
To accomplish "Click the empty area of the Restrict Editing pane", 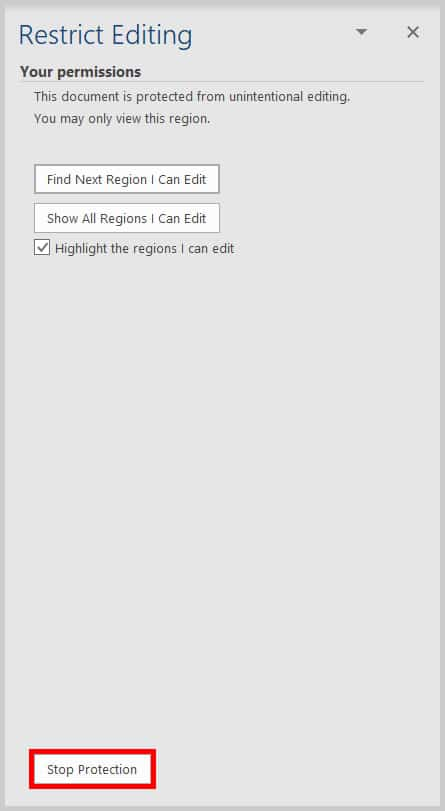I will (222, 491).
